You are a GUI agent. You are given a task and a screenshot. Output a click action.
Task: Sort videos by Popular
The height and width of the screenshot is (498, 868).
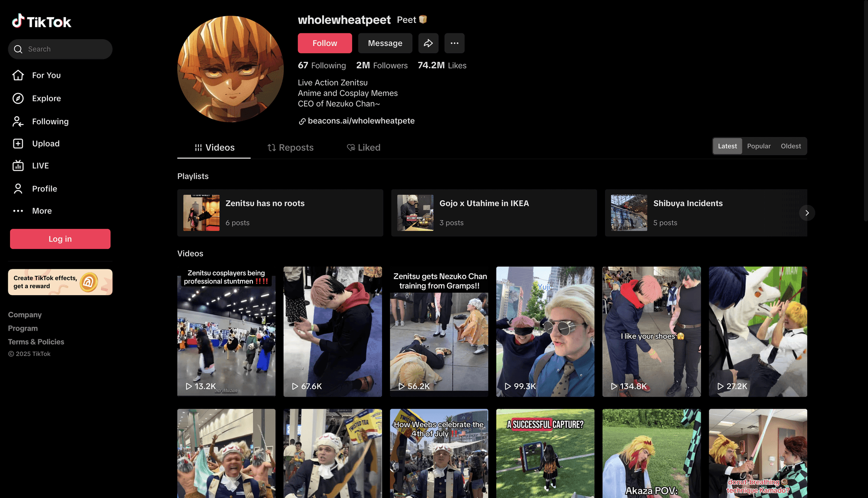pos(758,146)
